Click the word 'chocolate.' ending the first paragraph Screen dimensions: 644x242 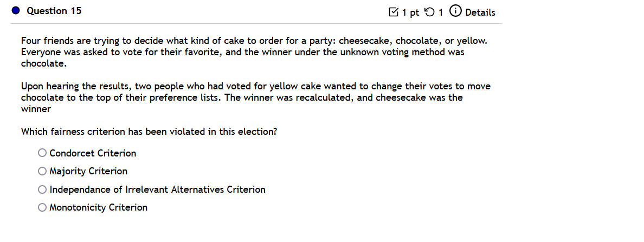43,64
